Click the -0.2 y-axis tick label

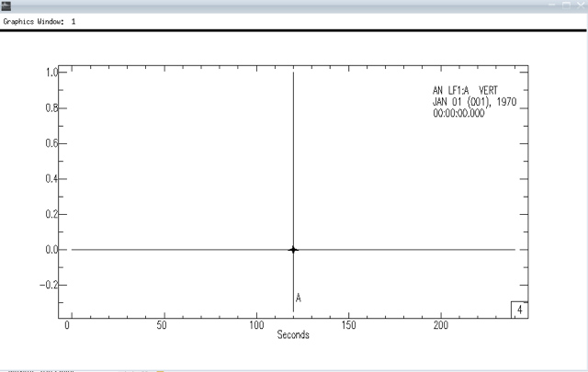[x=50, y=285]
